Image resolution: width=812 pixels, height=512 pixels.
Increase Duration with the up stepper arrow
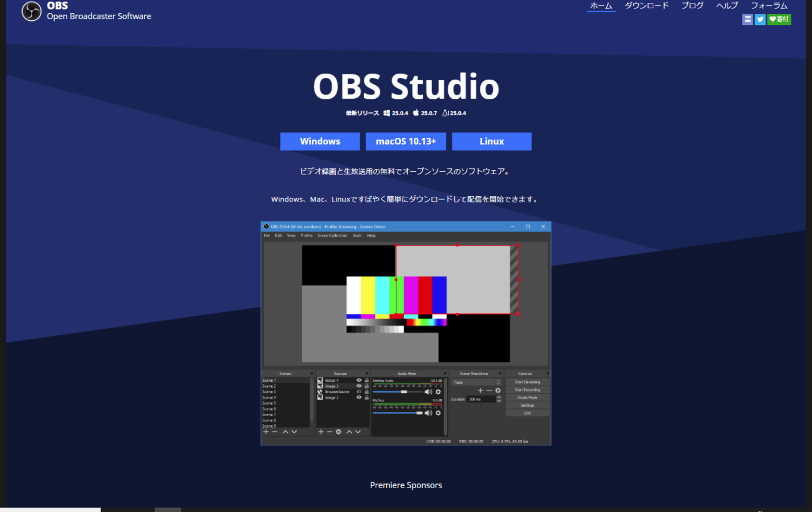500,398
